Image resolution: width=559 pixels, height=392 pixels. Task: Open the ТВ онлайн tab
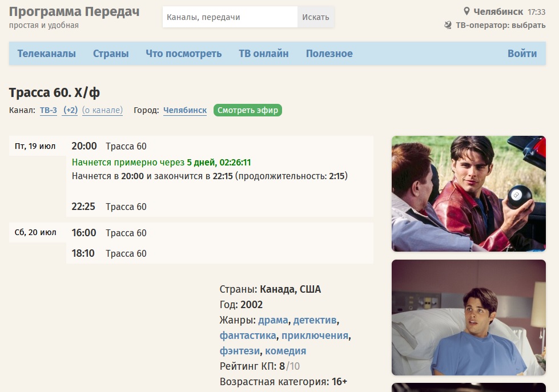click(263, 54)
